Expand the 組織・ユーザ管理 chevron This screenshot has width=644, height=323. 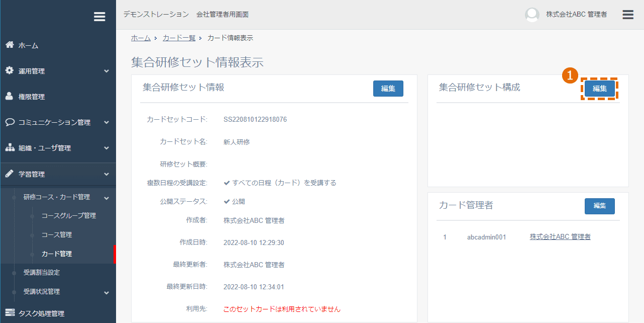[106, 148]
